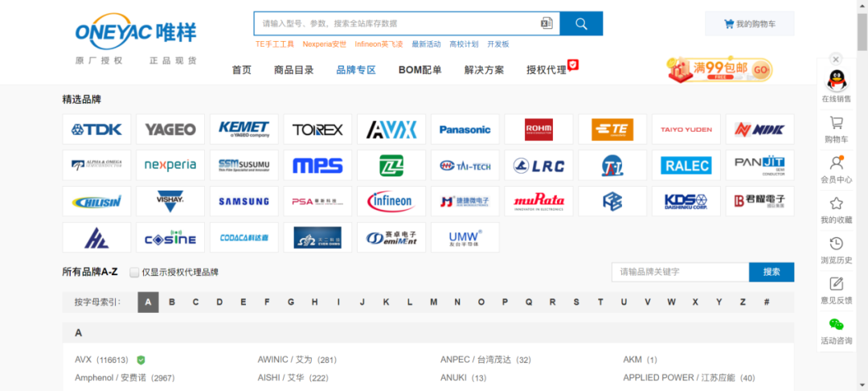Click the TE手工工具 hot link
Screen dimensions: 868x391
(x=275, y=43)
